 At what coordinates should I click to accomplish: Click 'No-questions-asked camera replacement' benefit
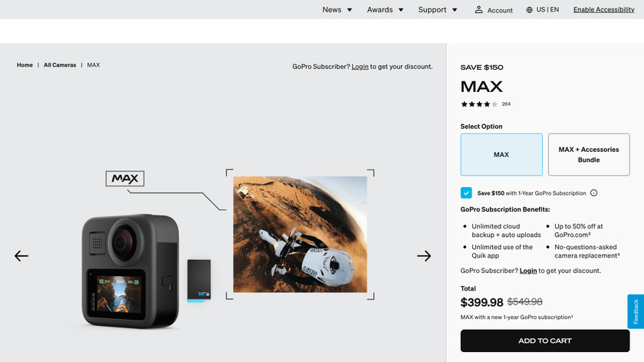pyautogui.click(x=587, y=251)
